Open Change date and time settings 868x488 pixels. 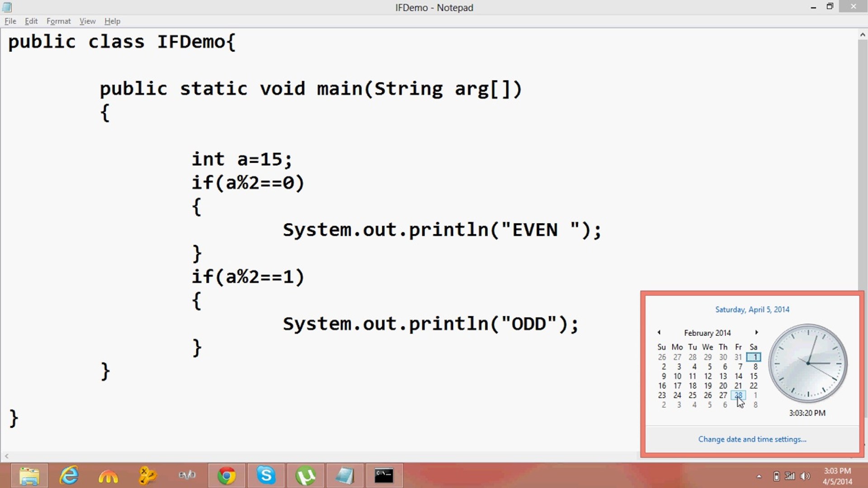(752, 439)
